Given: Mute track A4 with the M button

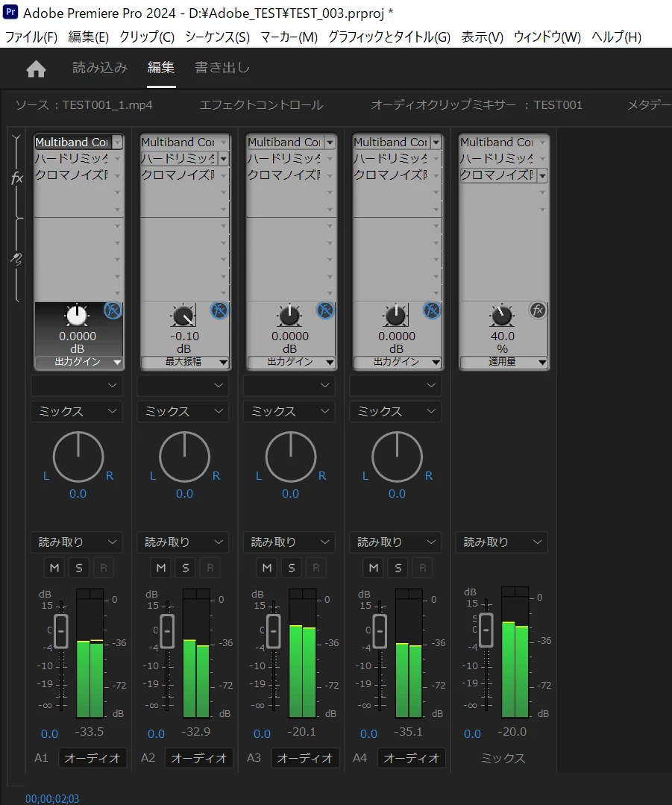Looking at the screenshot, I should (x=374, y=568).
